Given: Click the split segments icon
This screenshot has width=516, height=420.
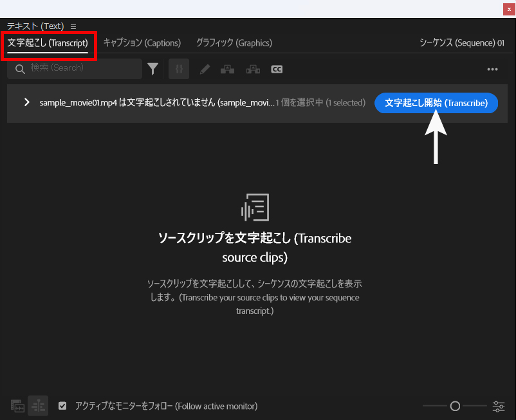Looking at the screenshot, I should pos(253,69).
